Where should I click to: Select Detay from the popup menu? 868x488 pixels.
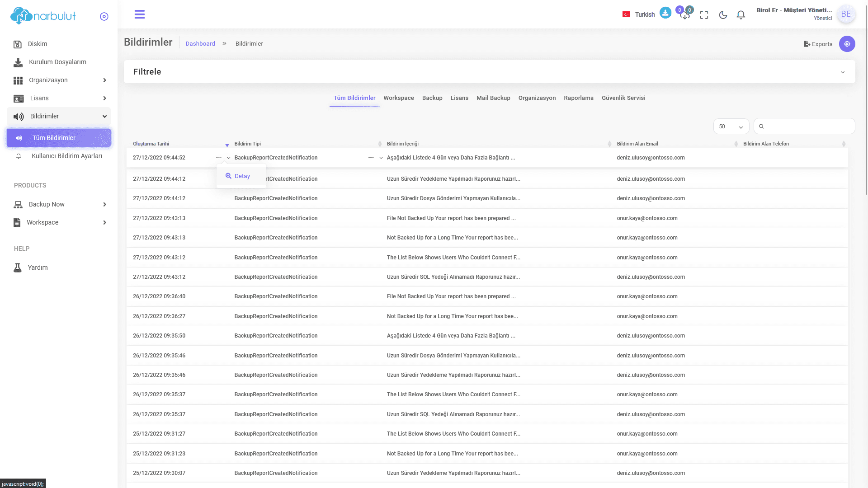tap(242, 176)
